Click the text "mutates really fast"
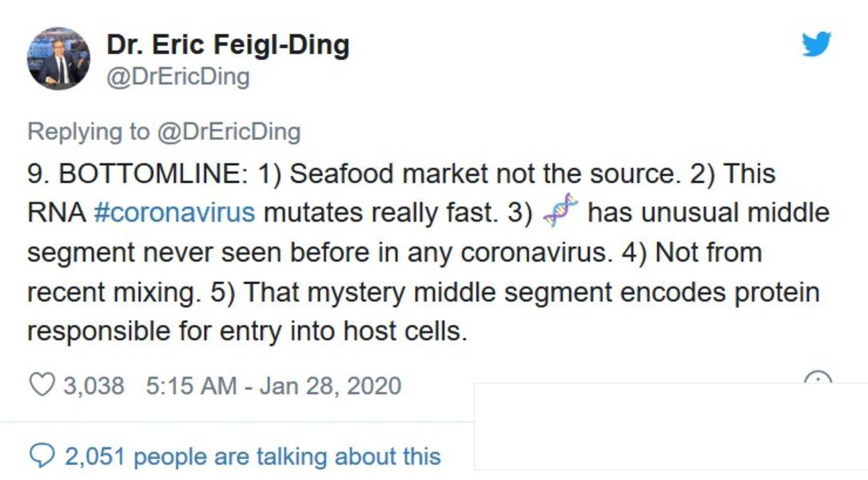Image resolution: width=868 pixels, height=480 pixels. coord(380,213)
